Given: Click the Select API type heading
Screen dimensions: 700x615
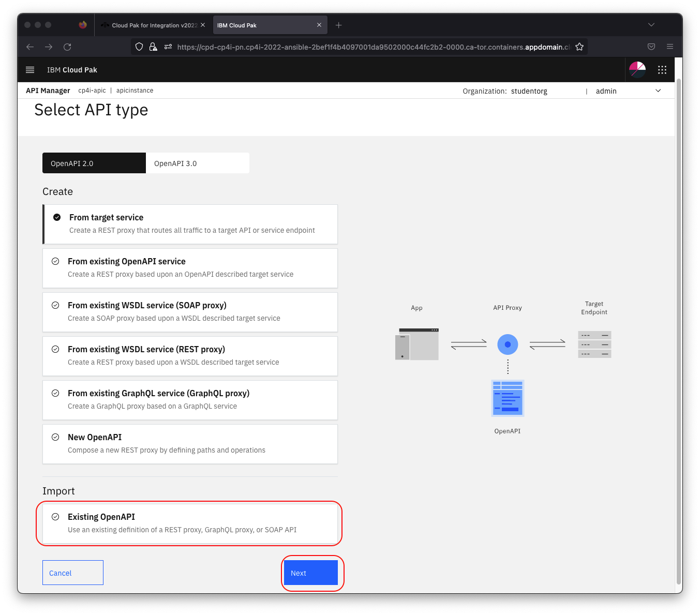Looking at the screenshot, I should pyautogui.click(x=91, y=110).
